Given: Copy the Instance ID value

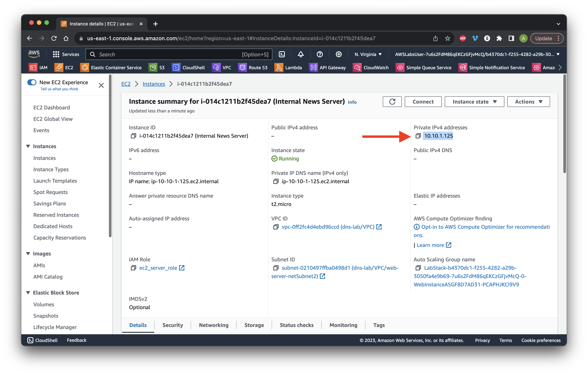Looking at the screenshot, I should 133,136.
